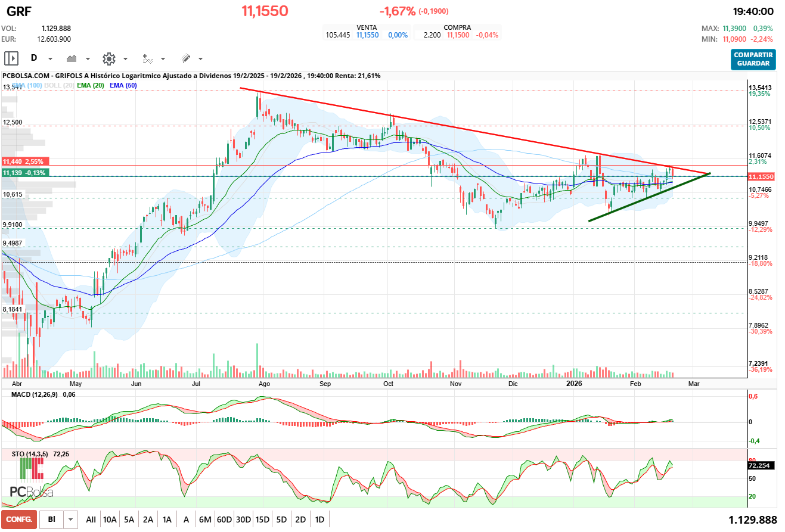Expand the chart type dropdown arrow
Image resolution: width=785 pixels, height=532 pixels.
[x=88, y=59]
